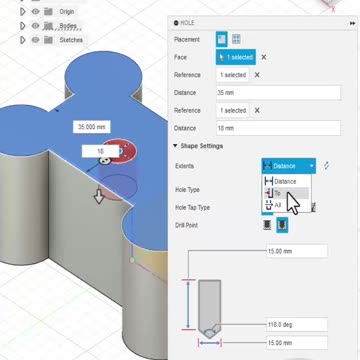Clear the first Reference selection X
360x360 pixels.
(x=257, y=75)
